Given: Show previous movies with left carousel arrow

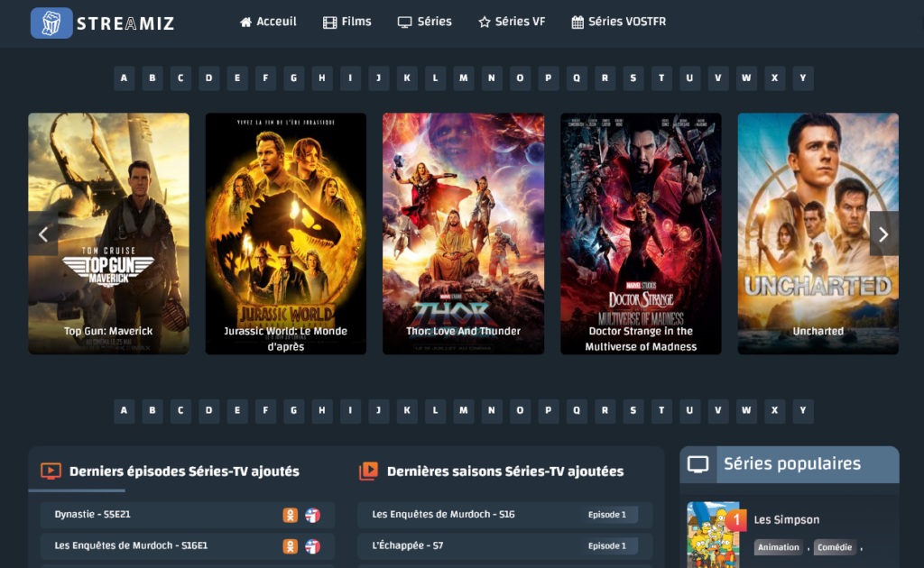Looking at the screenshot, I should click(42, 234).
